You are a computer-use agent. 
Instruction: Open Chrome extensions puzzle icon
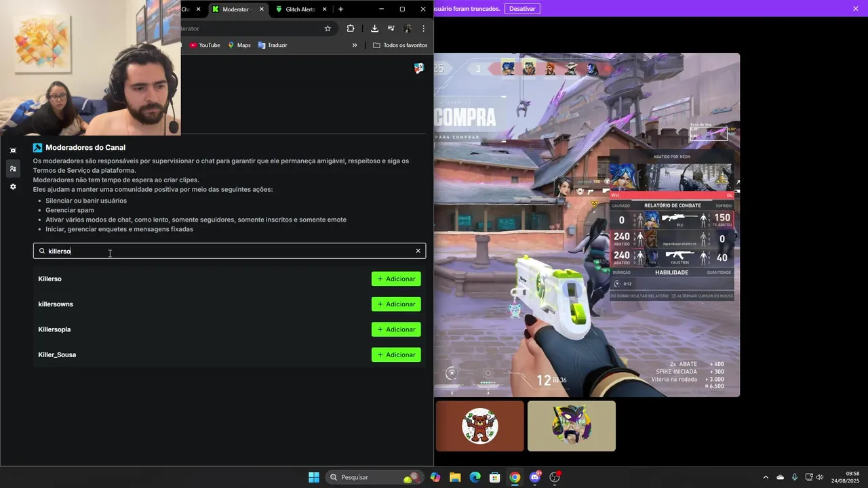pos(351,28)
